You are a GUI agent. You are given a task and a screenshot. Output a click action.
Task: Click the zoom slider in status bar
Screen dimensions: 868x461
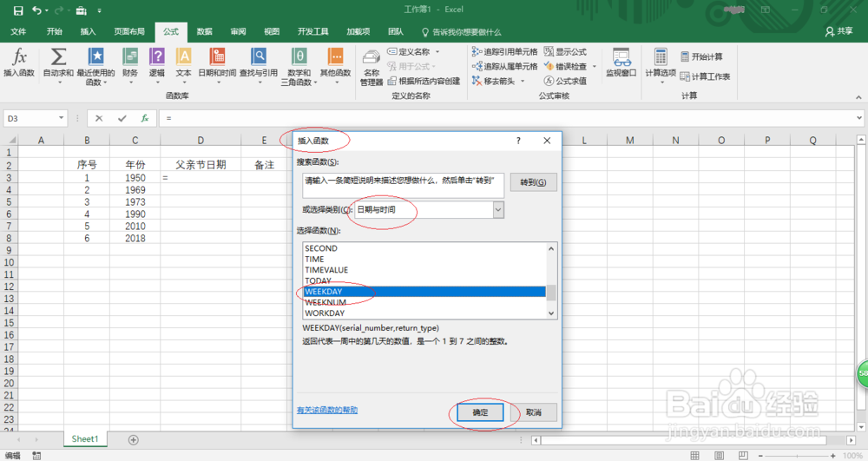797,456
